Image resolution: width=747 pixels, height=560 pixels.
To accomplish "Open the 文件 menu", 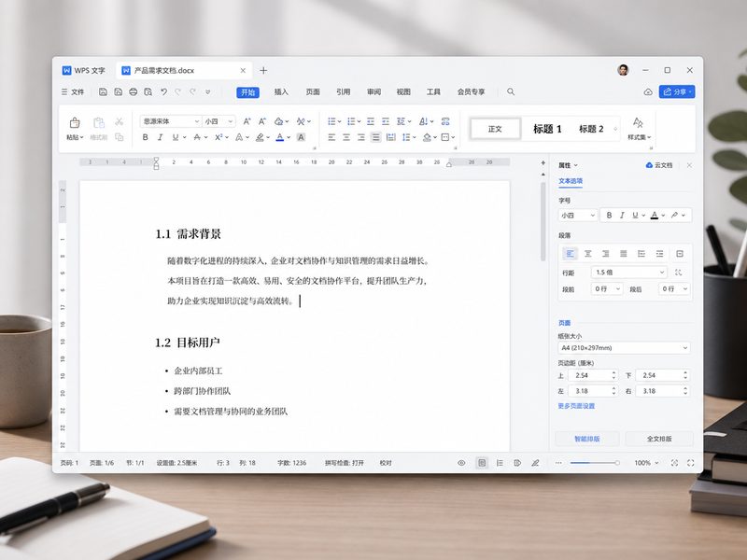I will [x=73, y=91].
